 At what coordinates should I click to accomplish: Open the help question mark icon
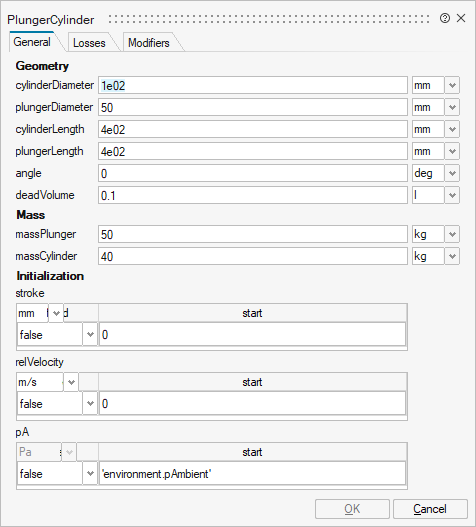[445, 18]
